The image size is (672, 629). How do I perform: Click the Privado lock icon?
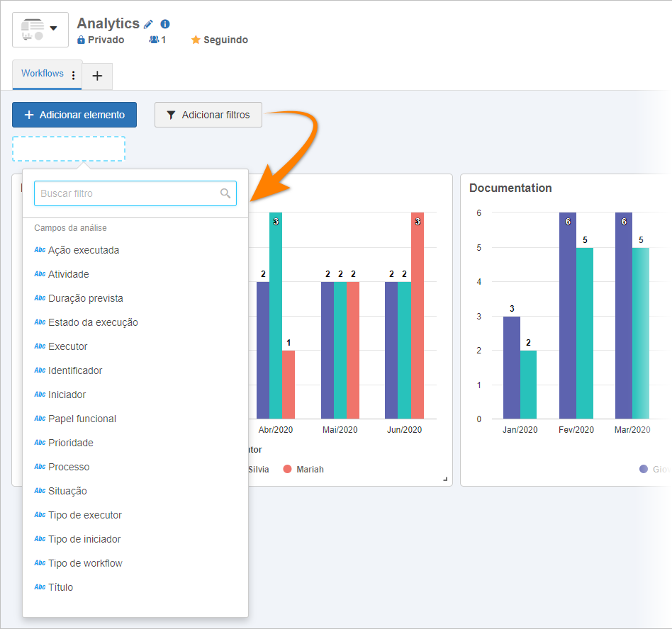point(81,40)
